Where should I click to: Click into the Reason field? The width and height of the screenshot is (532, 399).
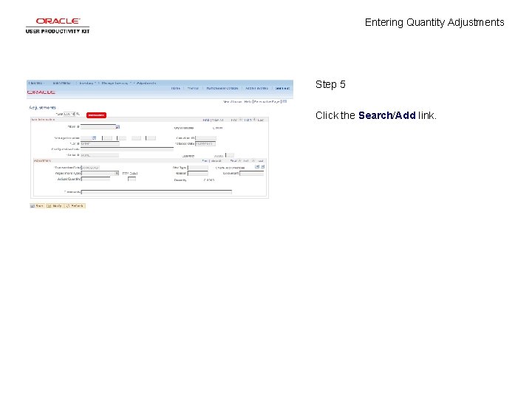198,174
